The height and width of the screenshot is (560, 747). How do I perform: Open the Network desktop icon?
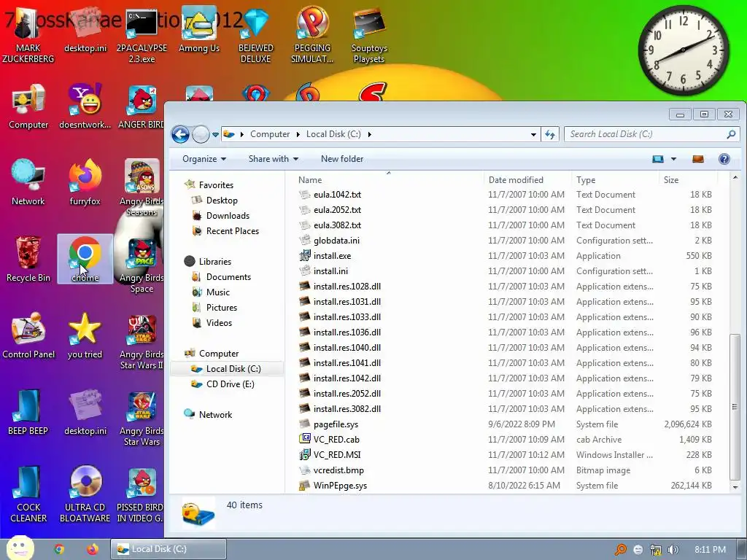[x=28, y=182]
